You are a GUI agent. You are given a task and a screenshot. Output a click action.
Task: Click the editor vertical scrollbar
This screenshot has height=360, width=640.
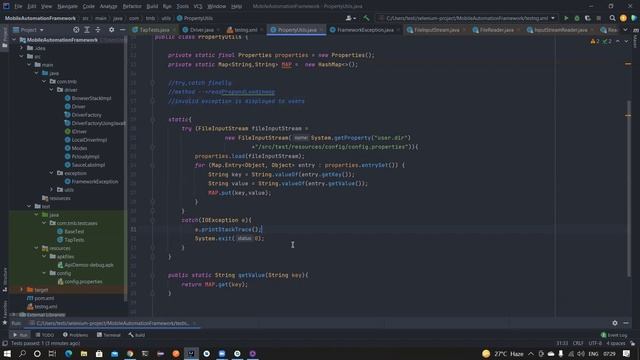click(x=629, y=188)
